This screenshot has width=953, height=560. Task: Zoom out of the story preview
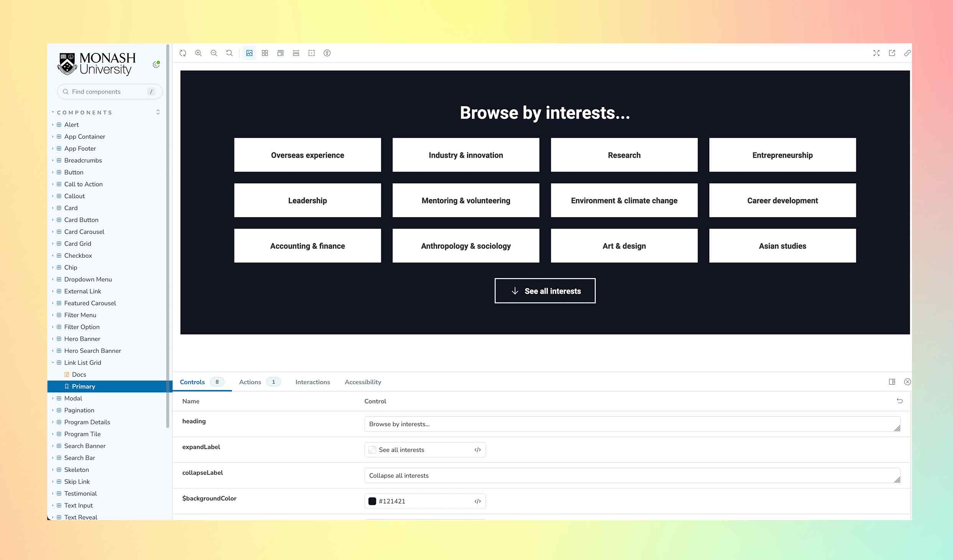[x=214, y=53]
